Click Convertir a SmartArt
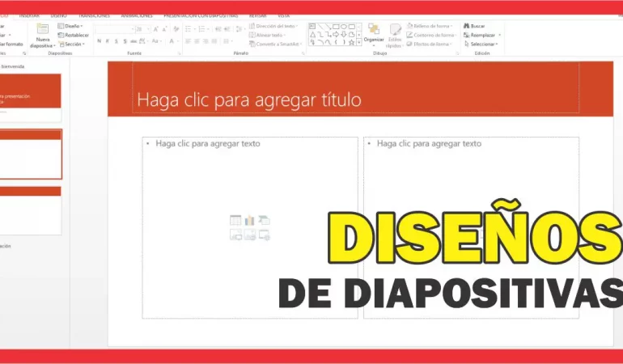The image size is (623, 364). click(276, 44)
